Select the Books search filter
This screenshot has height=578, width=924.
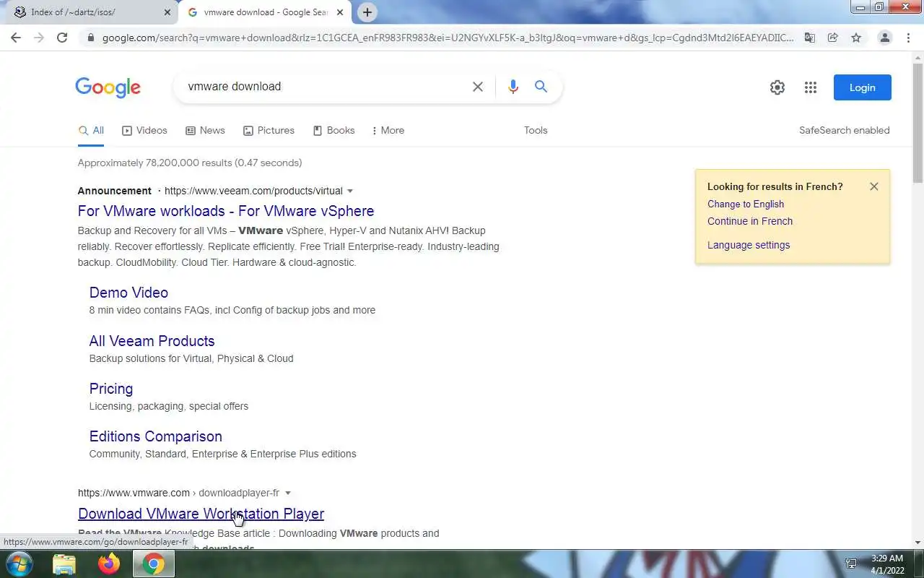tap(334, 131)
